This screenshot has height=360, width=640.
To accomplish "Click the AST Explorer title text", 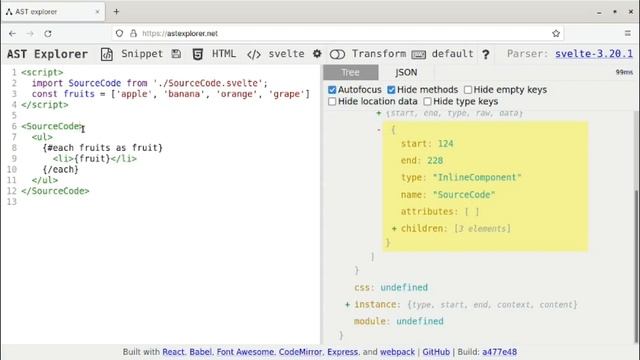I will point(47,54).
